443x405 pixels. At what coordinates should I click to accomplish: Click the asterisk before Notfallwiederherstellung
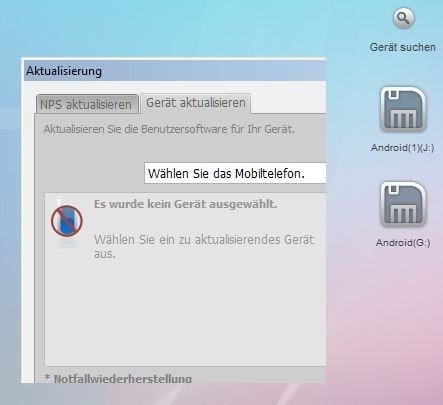tap(48, 378)
